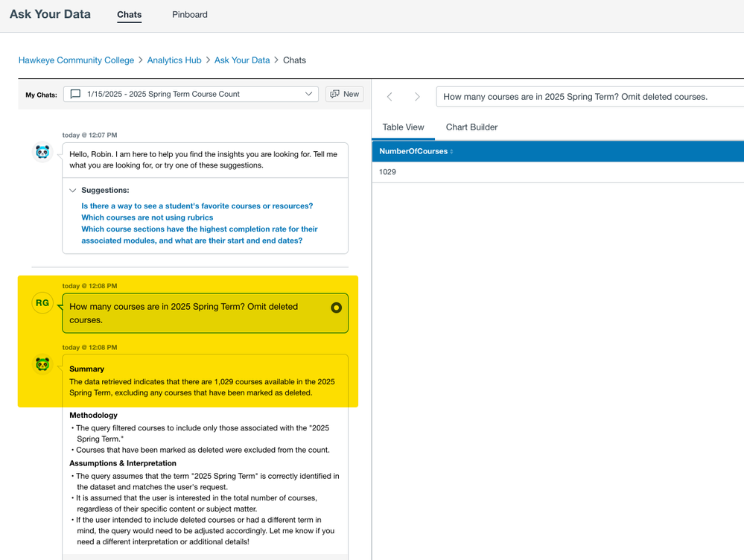Viewport: 744px width, 560px height.
Task: Click the Ask Your Data breadcrumb link
Action: [242, 60]
